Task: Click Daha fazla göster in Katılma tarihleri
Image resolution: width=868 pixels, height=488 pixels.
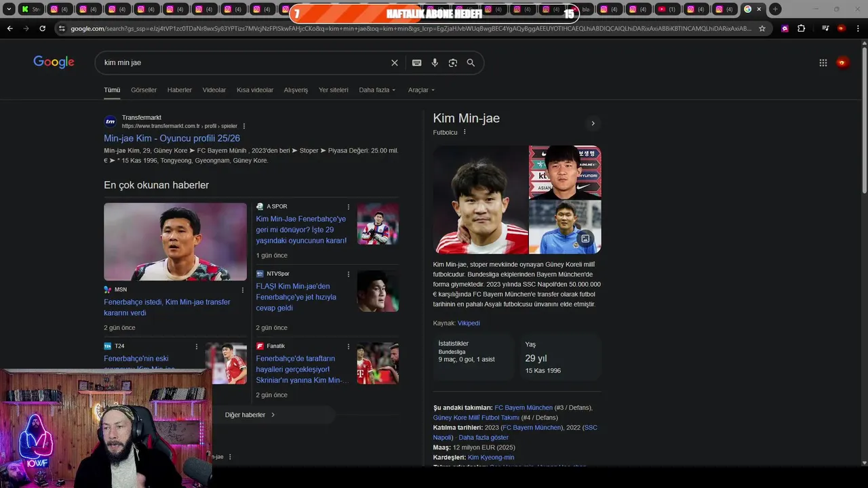Action: (x=484, y=438)
